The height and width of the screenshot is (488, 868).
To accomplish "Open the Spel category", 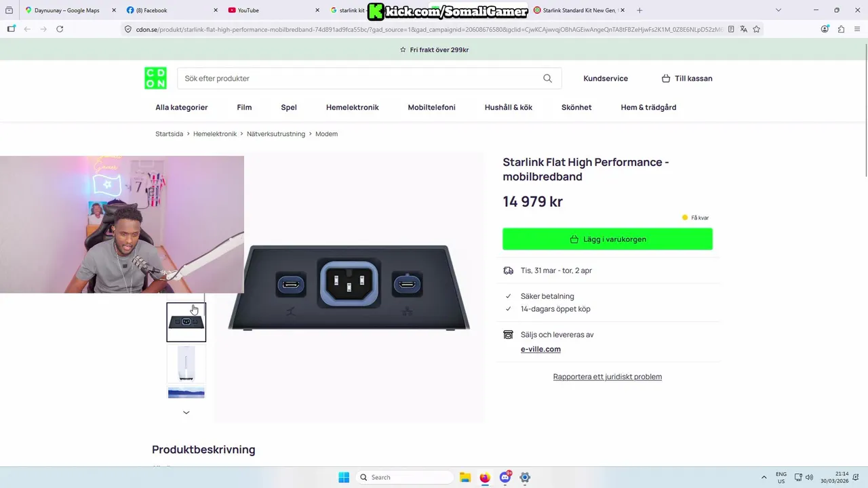I will point(289,107).
